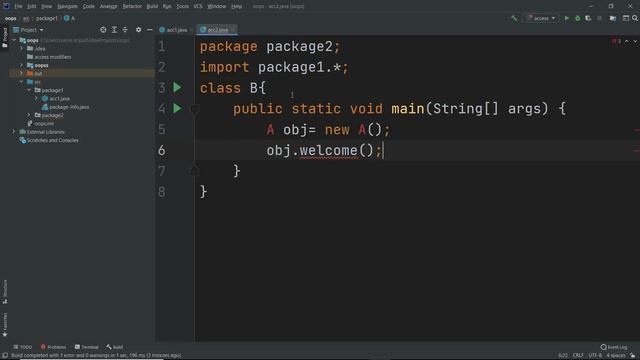Click the locate/select opened file icon
This screenshot has width=640, height=360.
click(x=103, y=30)
